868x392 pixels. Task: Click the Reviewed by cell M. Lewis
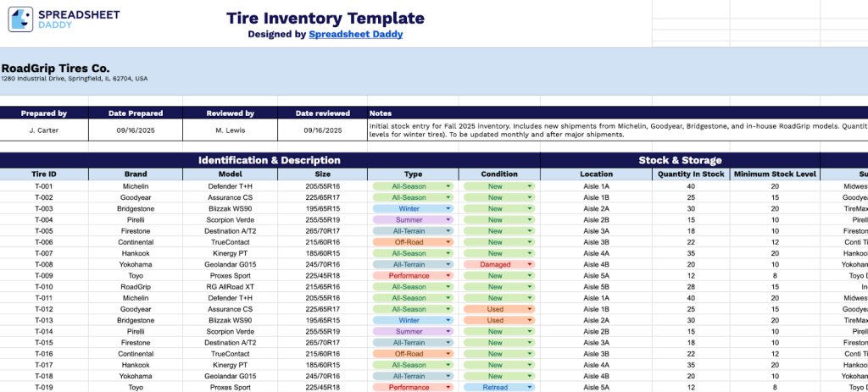[x=231, y=130]
